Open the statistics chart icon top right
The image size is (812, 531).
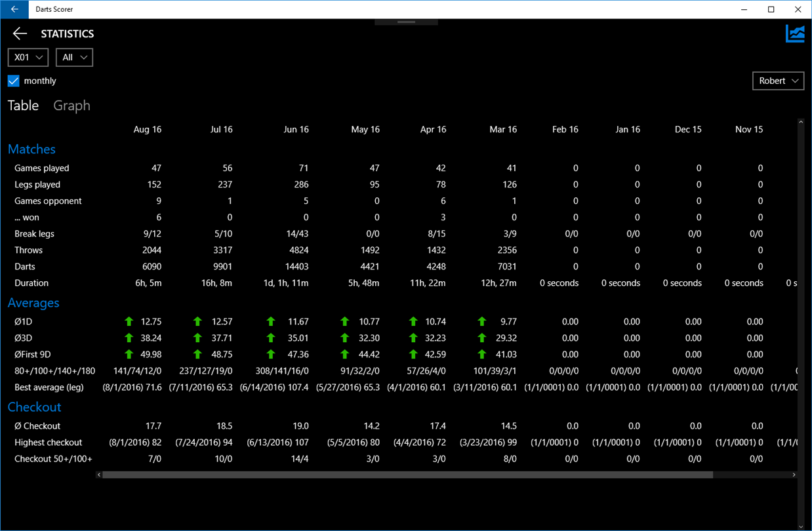795,34
